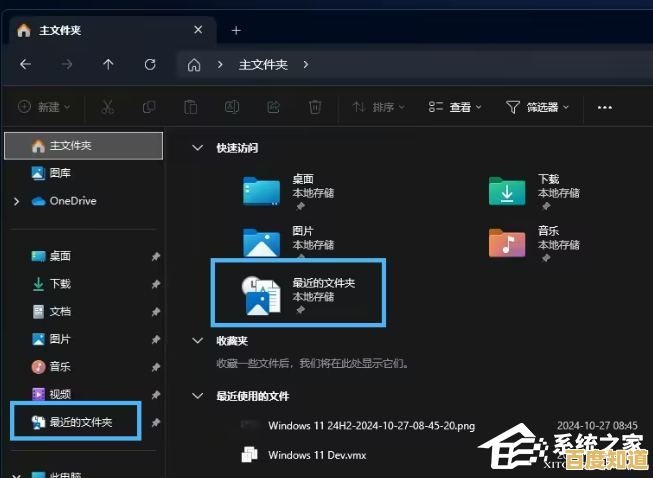Expand the OneDrive tree node
This screenshot has height=478, width=653.
pos(17,201)
